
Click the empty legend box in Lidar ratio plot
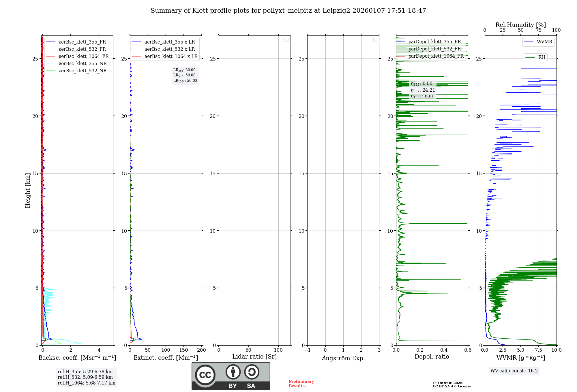tap(286, 40)
